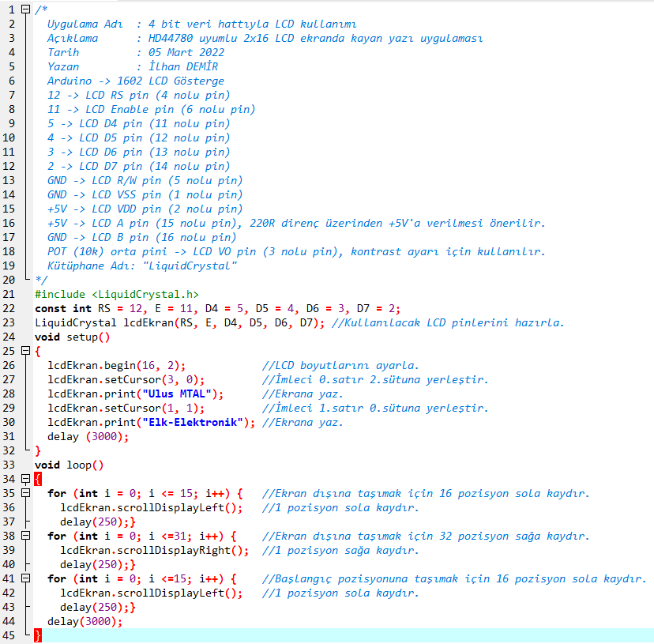The image size is (654, 644).
Task: Click '+5V -> LCD VDD pin' comment line
Action: pyautogui.click(x=145, y=209)
